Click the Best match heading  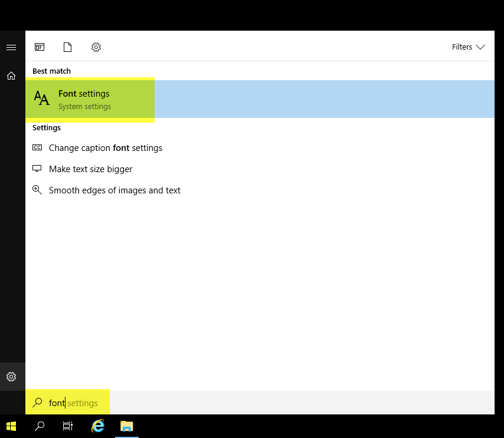(x=51, y=71)
